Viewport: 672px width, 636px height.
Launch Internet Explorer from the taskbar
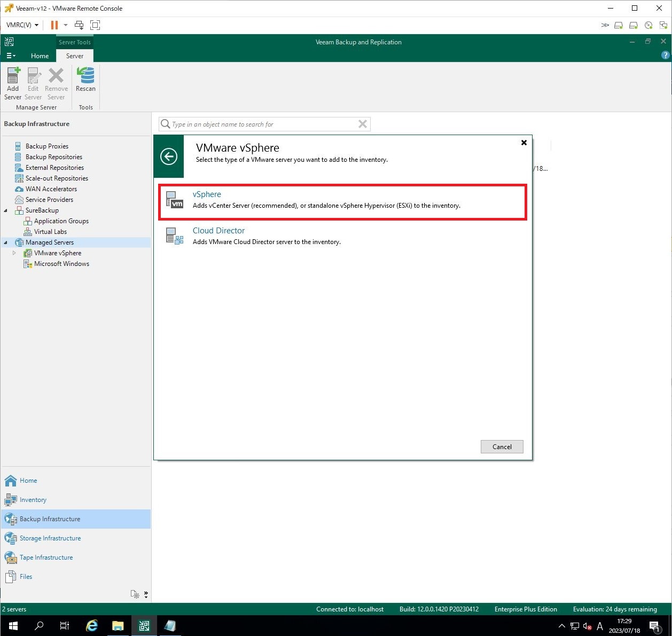coord(92,626)
